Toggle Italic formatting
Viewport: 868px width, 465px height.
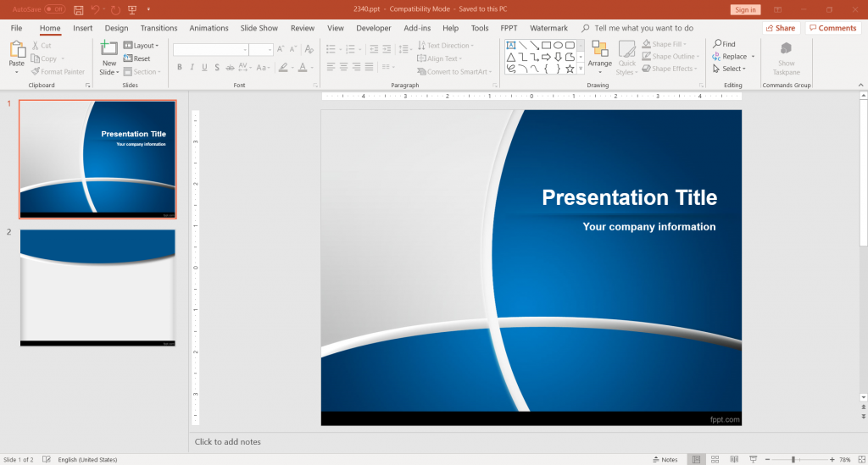coord(192,68)
